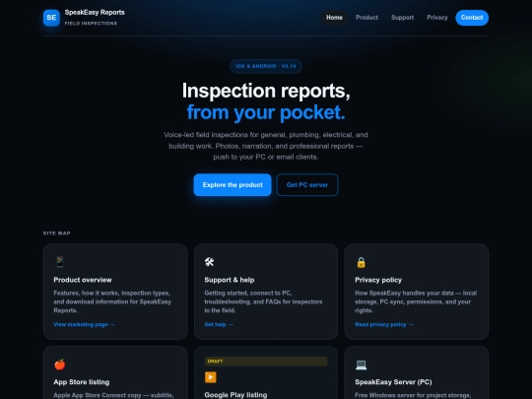The image size is (532, 399).
Task: Click the SE logo icon
Action: pyautogui.click(x=51, y=18)
